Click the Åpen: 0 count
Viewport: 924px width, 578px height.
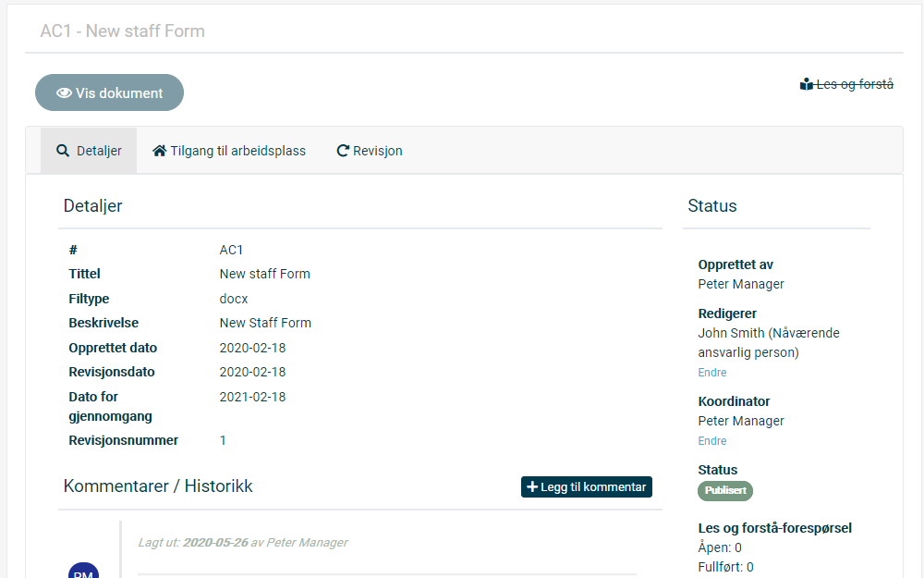pyautogui.click(x=720, y=547)
